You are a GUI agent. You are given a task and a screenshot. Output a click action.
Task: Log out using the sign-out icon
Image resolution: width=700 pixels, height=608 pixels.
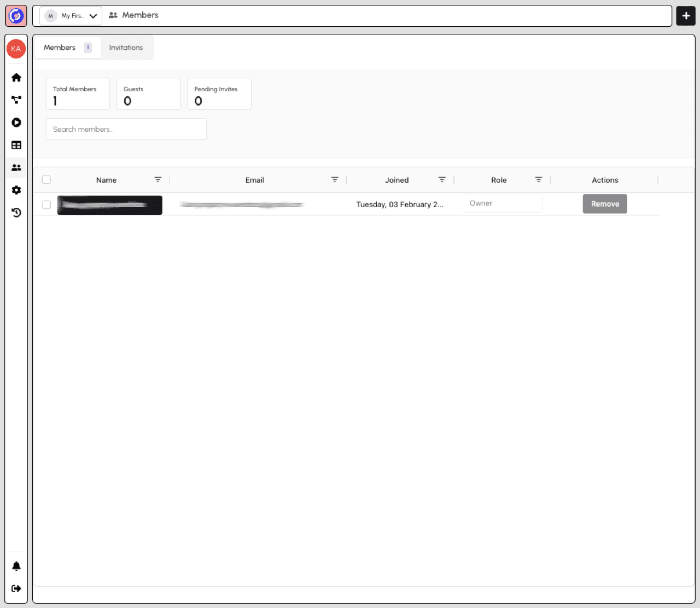16,588
